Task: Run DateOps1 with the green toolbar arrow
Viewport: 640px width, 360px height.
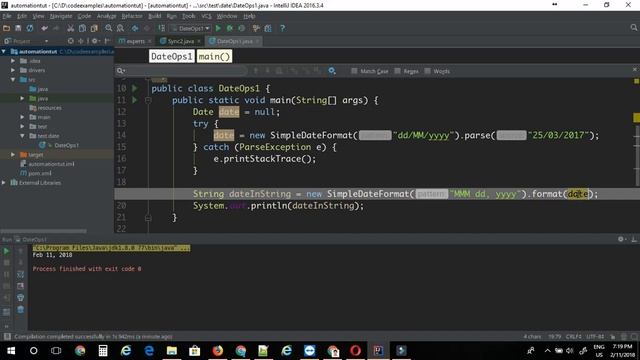Action: click(218, 28)
